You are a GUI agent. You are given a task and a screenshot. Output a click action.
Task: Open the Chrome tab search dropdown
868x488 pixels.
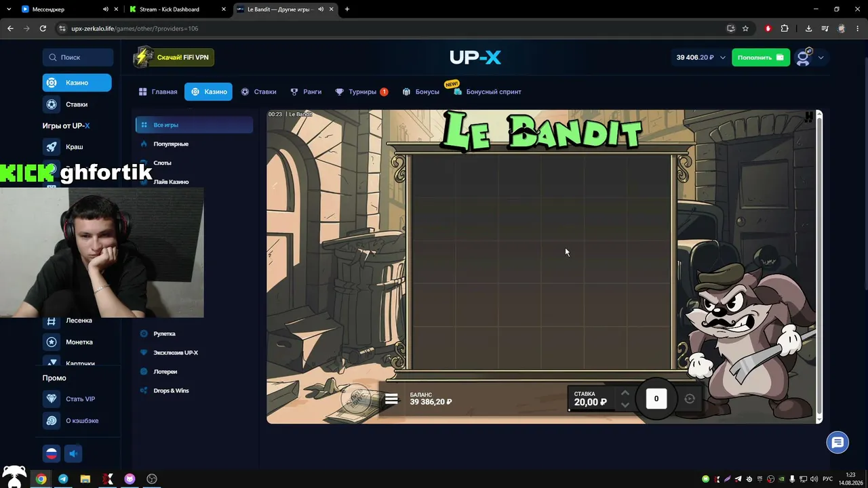coord(9,9)
